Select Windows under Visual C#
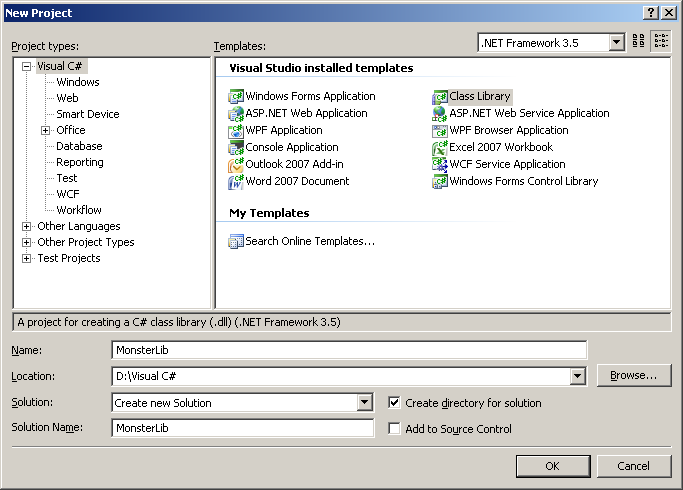The width and height of the screenshot is (683, 490). 78,82
